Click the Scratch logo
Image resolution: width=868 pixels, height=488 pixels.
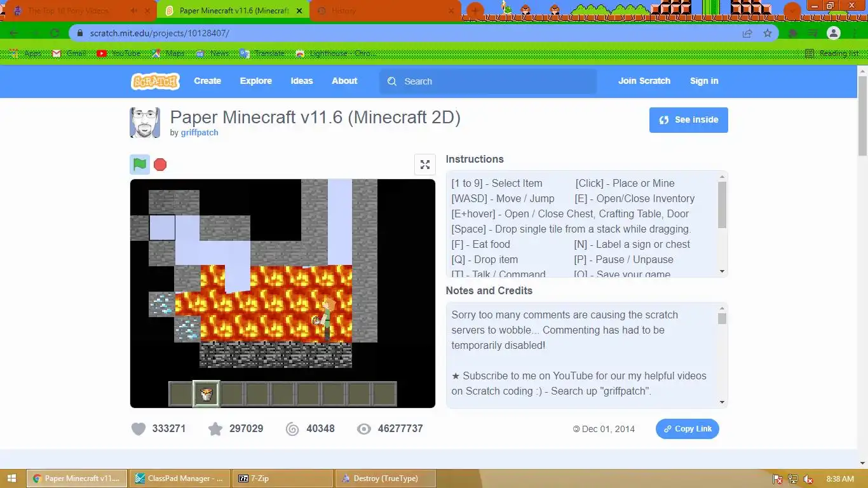[155, 81]
